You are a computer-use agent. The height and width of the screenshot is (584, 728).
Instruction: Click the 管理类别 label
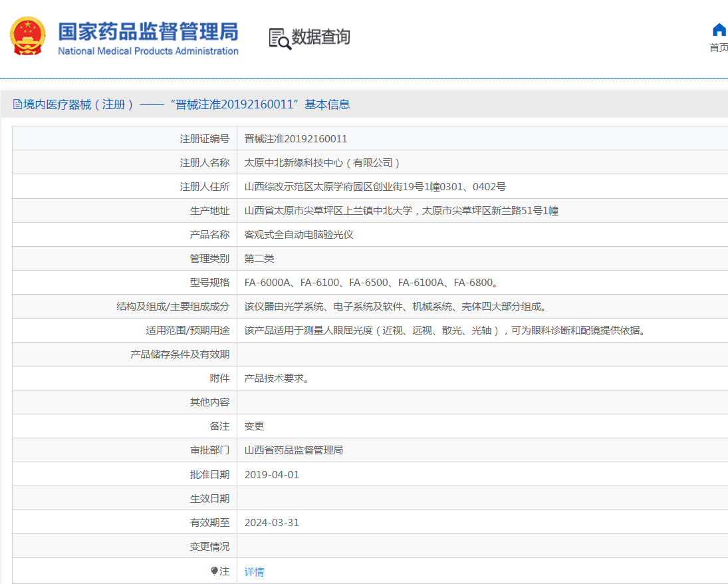209,259
